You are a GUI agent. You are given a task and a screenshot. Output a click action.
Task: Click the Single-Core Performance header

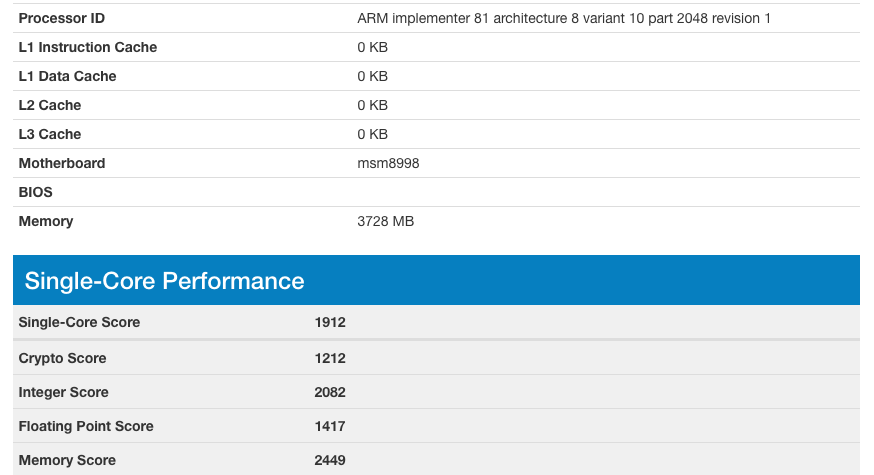coord(164,280)
